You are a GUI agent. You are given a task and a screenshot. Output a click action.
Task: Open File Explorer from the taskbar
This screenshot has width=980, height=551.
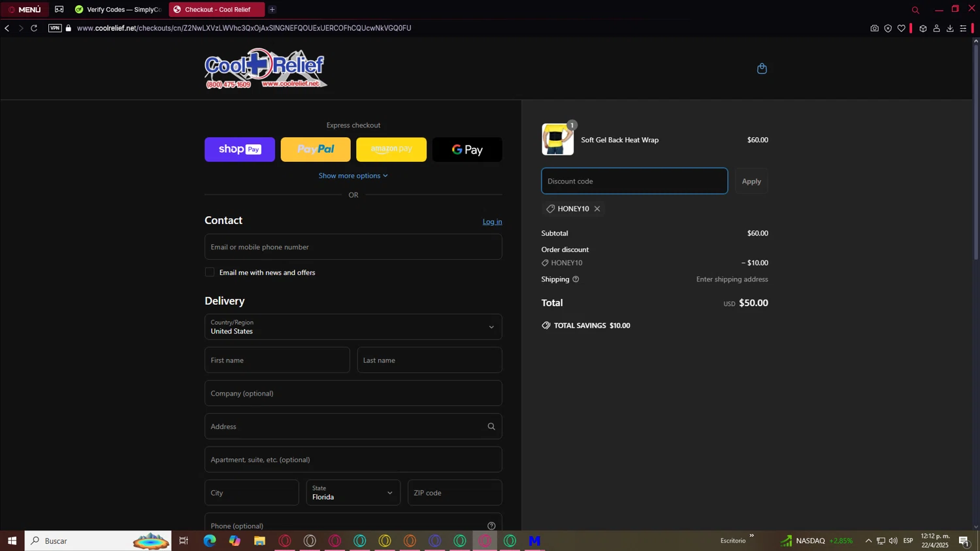click(260, 541)
